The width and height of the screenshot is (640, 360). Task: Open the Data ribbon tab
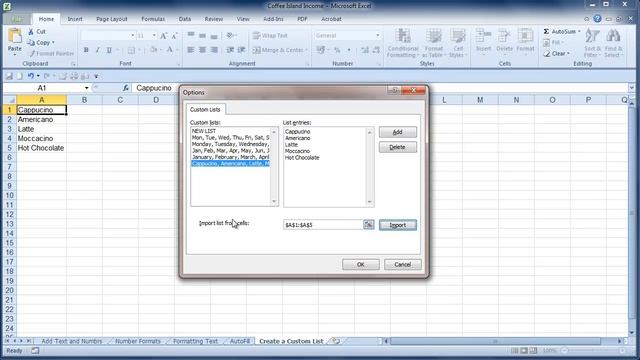pyautogui.click(x=184, y=19)
